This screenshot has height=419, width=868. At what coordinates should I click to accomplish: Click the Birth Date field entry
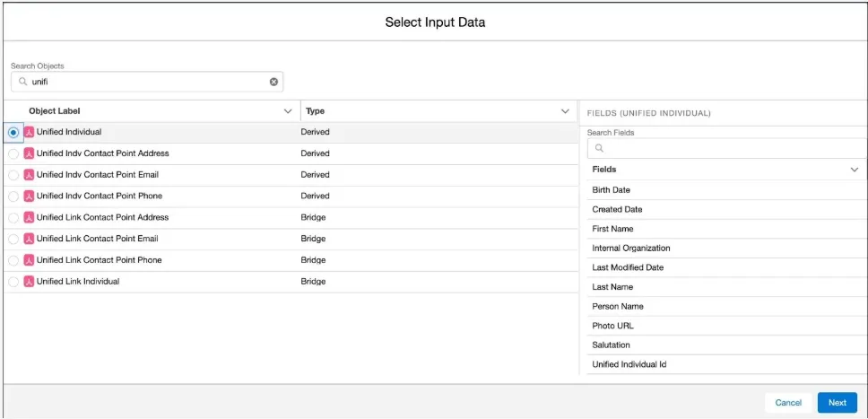611,190
